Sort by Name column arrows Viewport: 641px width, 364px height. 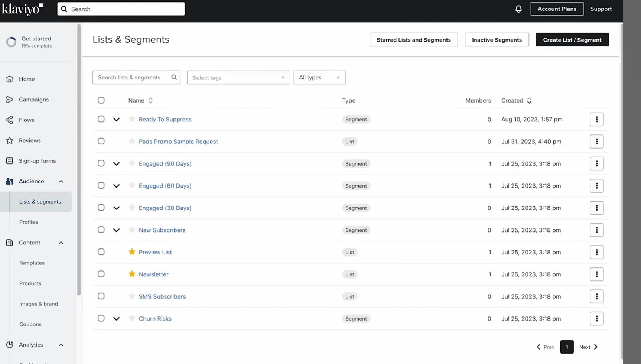pyautogui.click(x=150, y=100)
